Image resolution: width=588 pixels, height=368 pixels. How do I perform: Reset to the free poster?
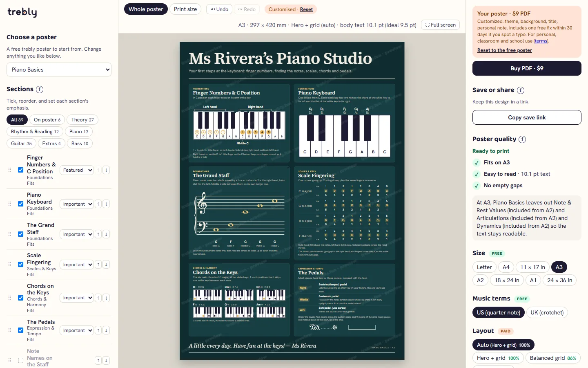(x=505, y=50)
